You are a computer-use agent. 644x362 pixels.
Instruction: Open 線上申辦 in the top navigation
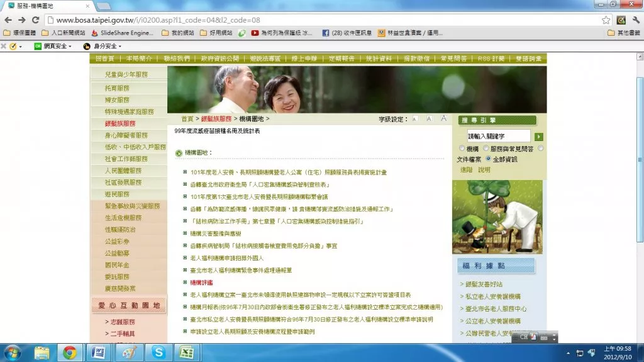coord(304,59)
